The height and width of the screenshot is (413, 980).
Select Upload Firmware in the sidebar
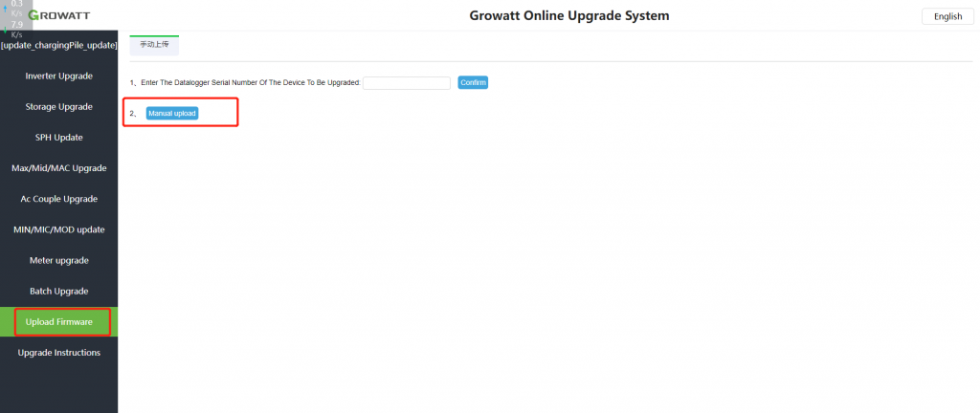pos(58,322)
